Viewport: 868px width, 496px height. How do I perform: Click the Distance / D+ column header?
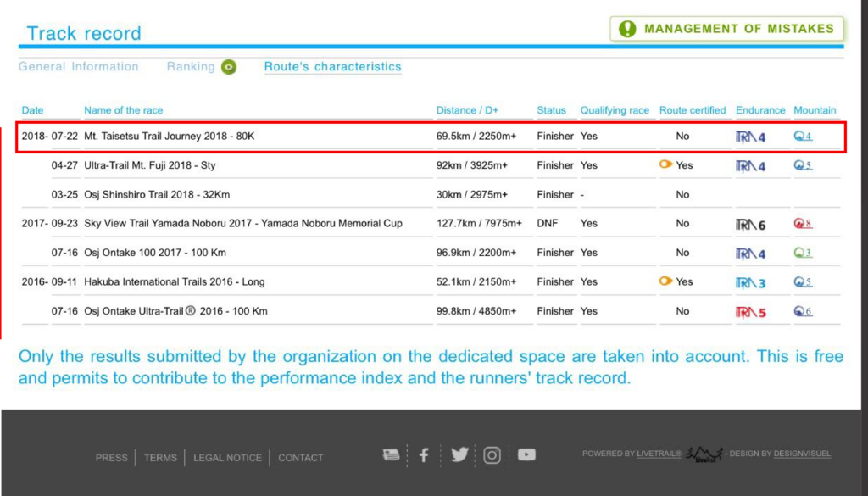point(467,110)
